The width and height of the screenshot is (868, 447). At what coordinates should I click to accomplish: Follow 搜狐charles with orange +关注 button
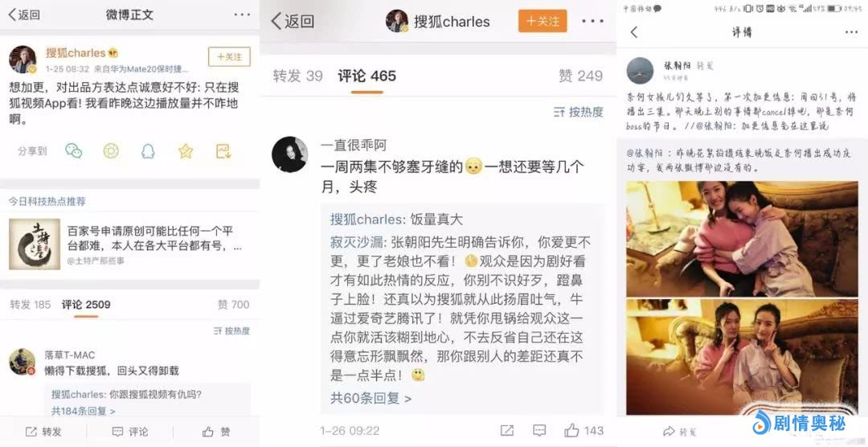pyautogui.click(x=542, y=21)
